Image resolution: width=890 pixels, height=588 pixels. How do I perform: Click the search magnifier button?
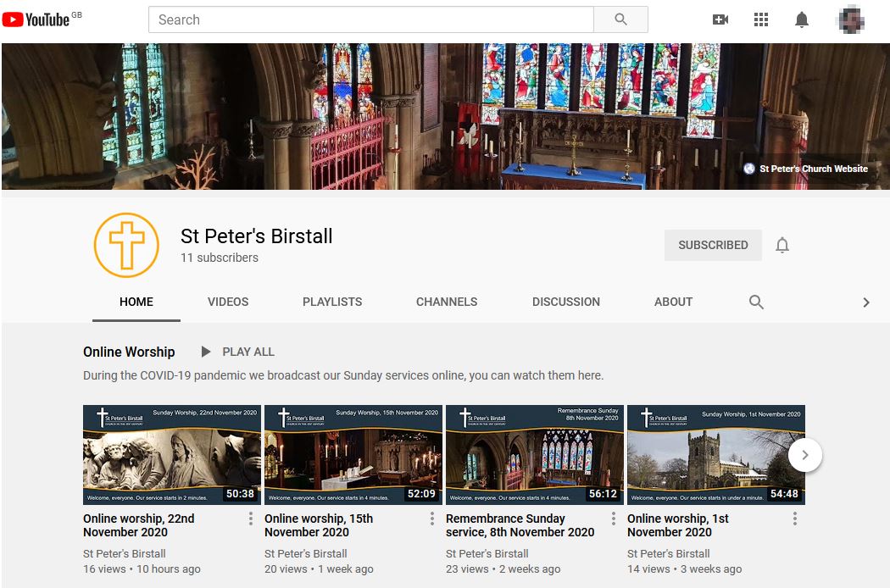click(621, 19)
